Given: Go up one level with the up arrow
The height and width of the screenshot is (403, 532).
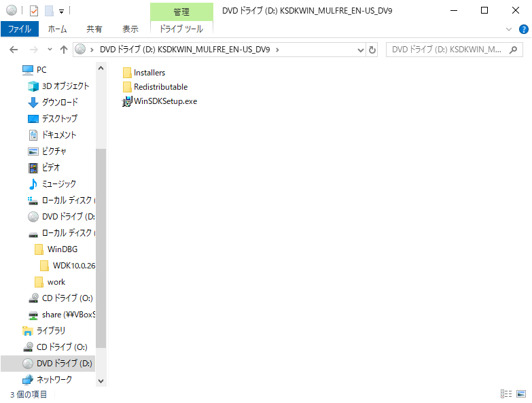Looking at the screenshot, I should pyautogui.click(x=64, y=50).
